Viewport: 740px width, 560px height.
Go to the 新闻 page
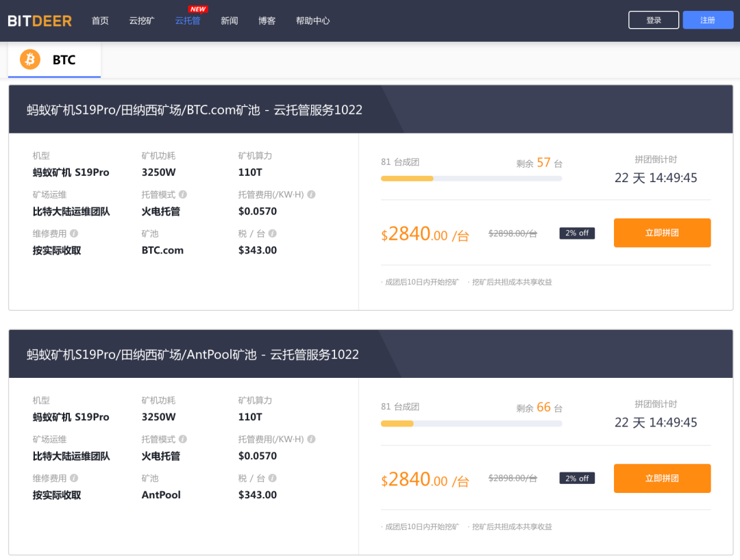(x=230, y=21)
